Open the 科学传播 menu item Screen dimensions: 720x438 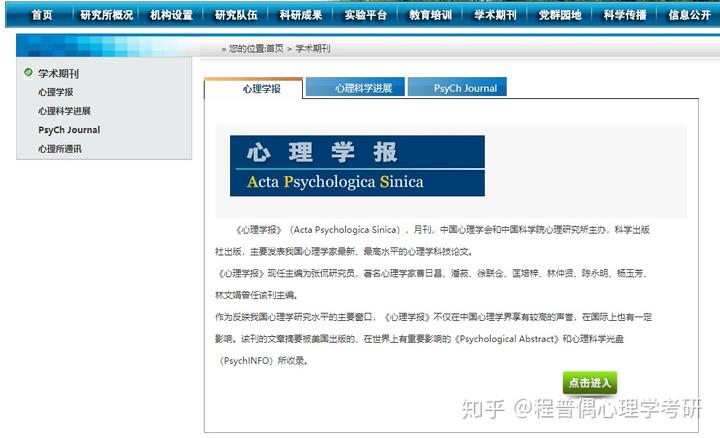624,15
